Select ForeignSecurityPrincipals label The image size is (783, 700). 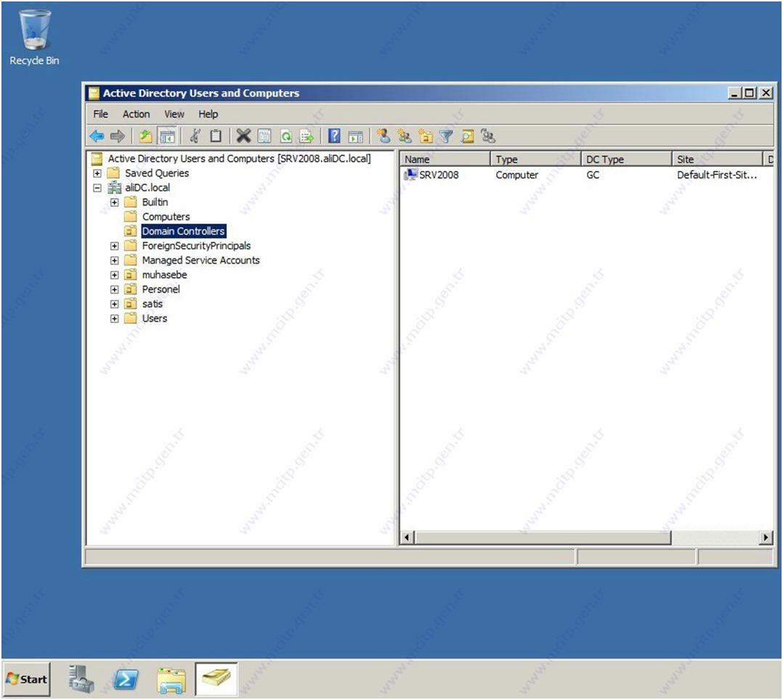[196, 246]
